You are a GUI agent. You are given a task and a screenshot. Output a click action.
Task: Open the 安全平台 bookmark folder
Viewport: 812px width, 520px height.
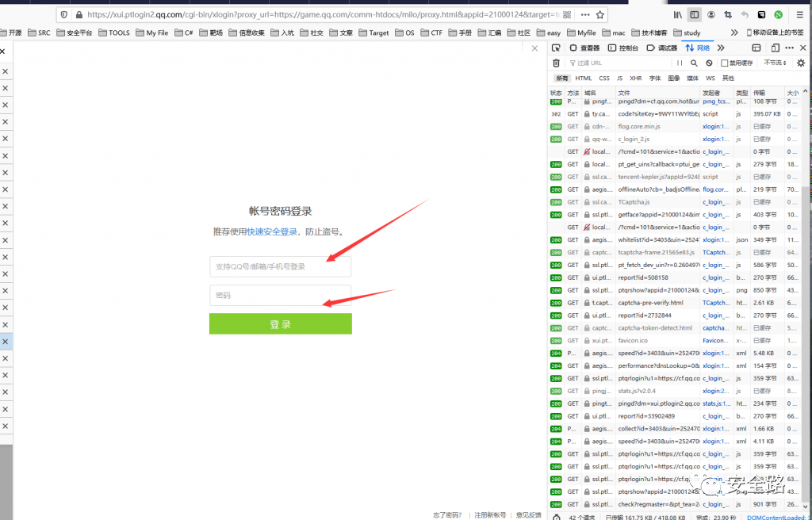pos(74,32)
